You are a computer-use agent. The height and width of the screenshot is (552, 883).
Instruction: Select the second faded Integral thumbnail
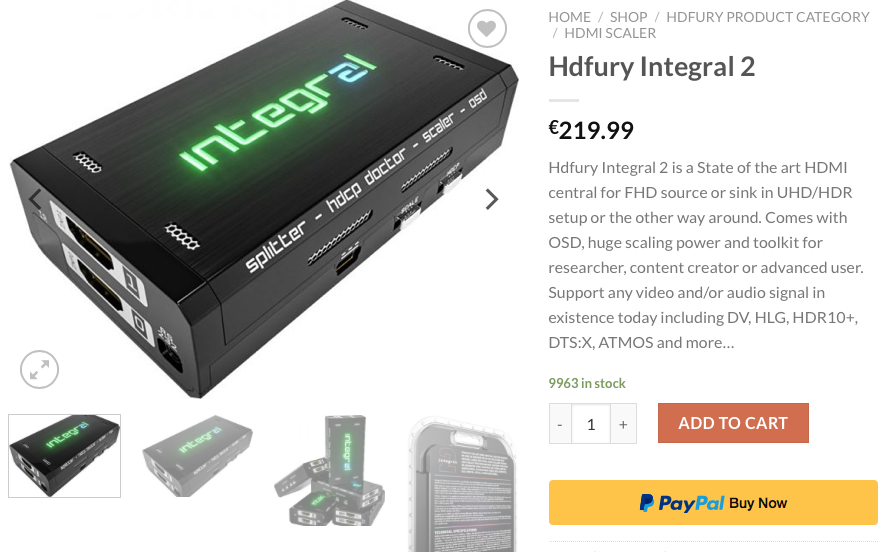coord(197,456)
